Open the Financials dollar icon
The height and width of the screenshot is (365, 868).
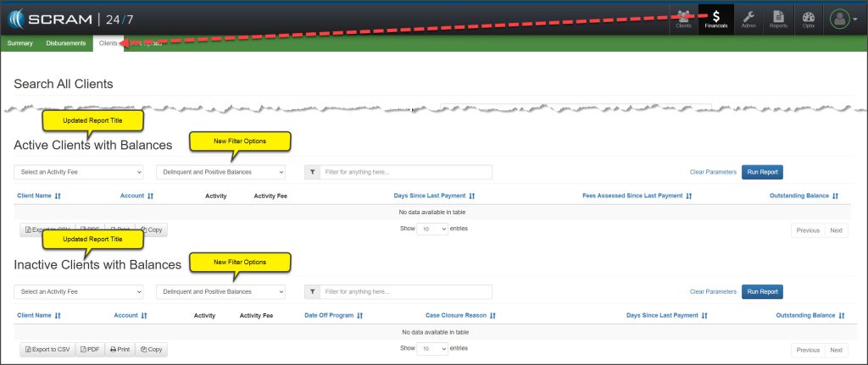pyautogui.click(x=716, y=19)
